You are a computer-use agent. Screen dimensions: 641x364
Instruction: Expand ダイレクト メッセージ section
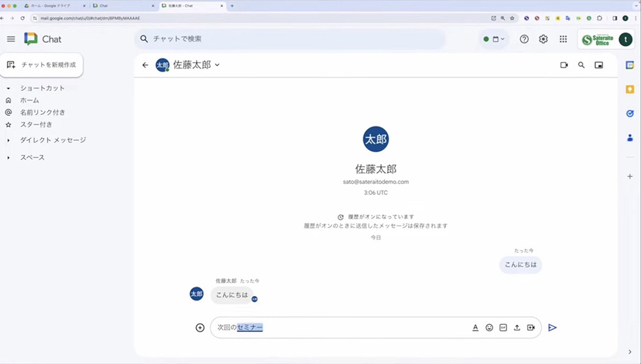pos(8,140)
